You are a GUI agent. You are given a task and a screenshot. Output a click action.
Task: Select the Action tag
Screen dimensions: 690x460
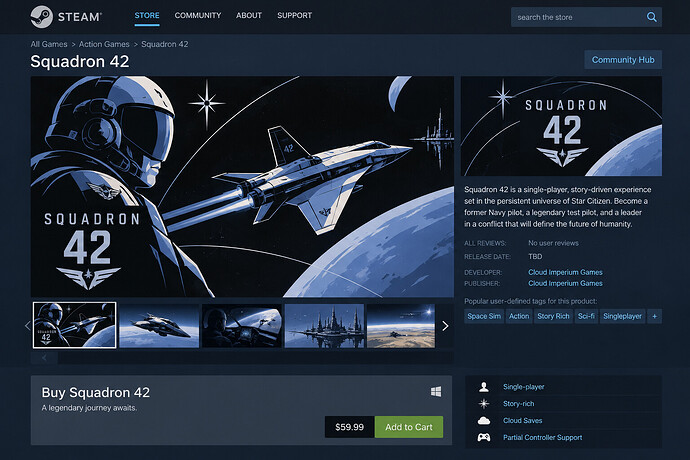pos(519,316)
